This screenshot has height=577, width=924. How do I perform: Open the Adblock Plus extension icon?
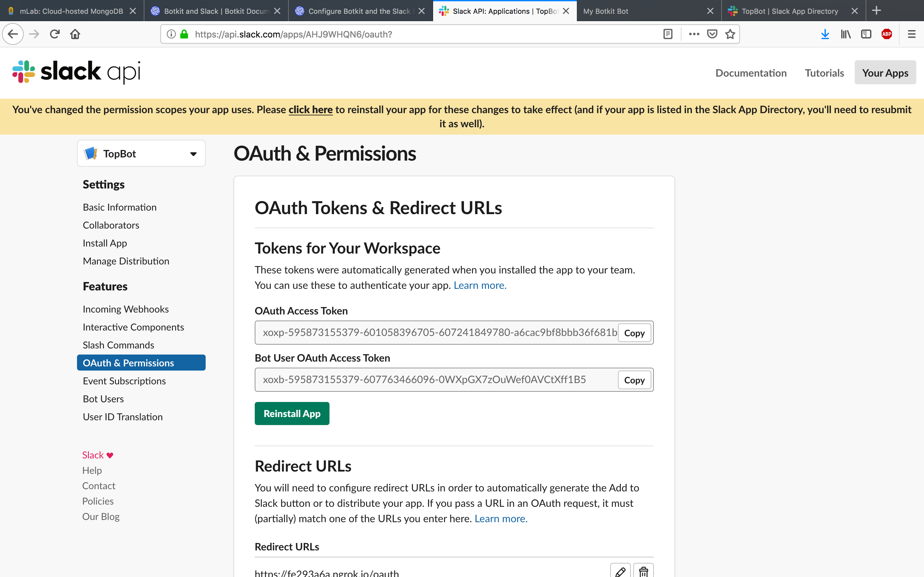(886, 34)
